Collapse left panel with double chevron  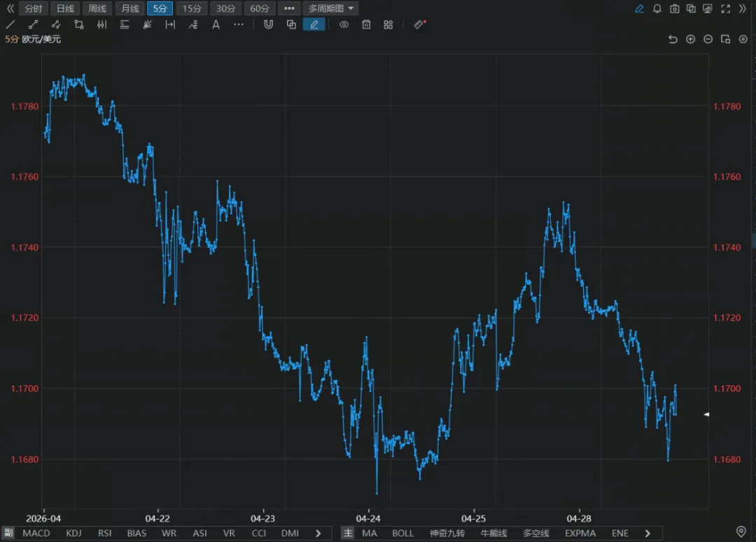pyautogui.click(x=10, y=8)
